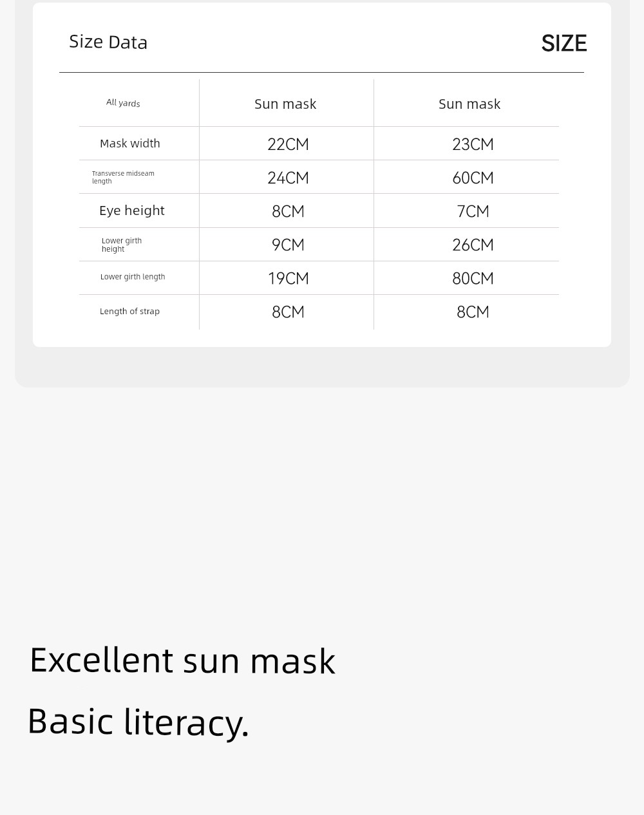Click the bold 'SIZE' label
Screen dimensions: 644x815
tap(564, 43)
